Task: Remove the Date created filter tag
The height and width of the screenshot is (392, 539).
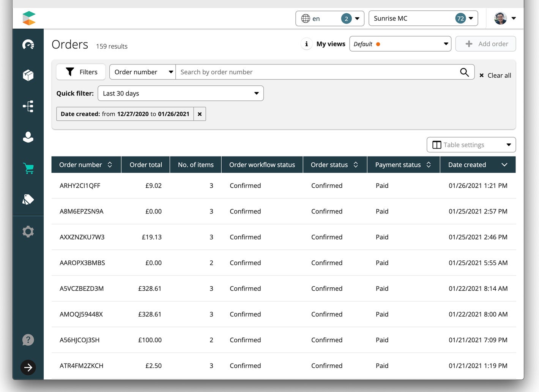Action: (x=200, y=114)
